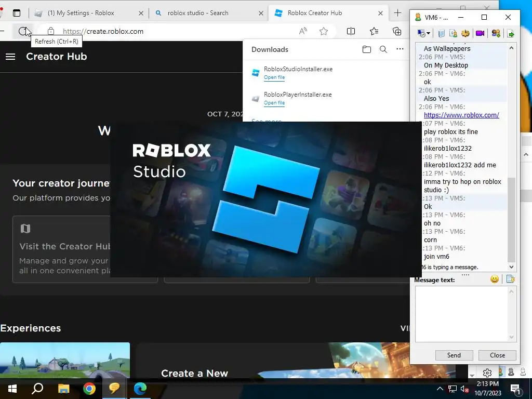Click the muted volume icon in tray

tap(465, 389)
